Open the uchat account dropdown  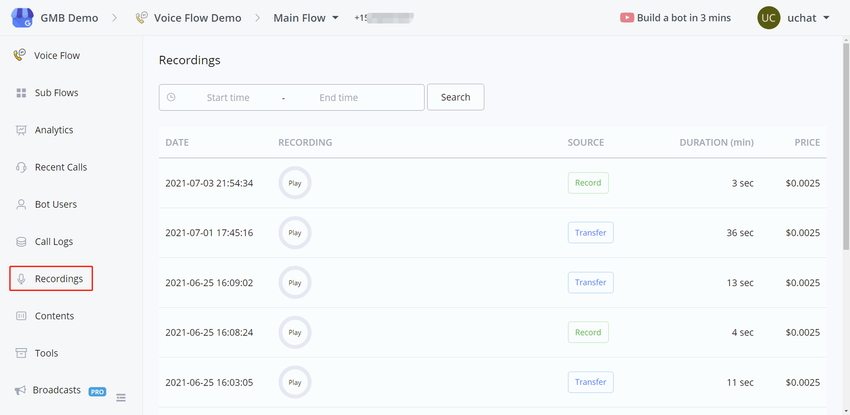[x=826, y=18]
